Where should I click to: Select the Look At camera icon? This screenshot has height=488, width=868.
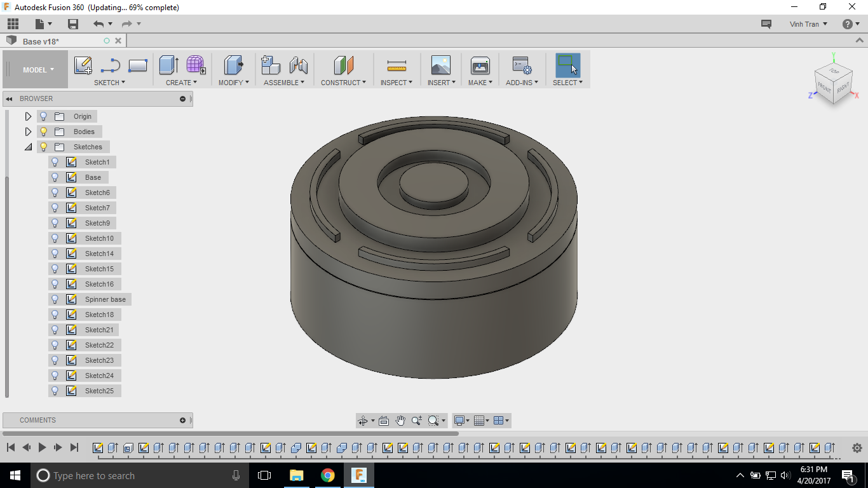click(384, 421)
